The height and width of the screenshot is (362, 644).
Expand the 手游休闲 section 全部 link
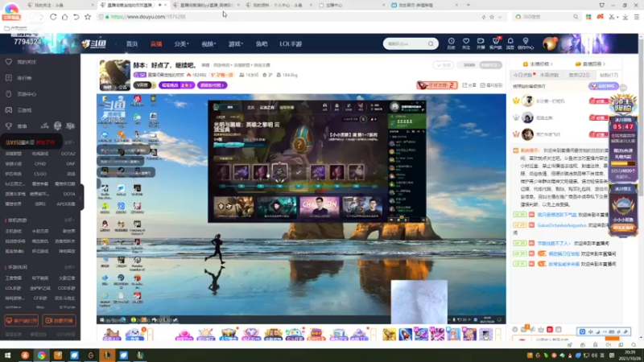tap(68, 267)
